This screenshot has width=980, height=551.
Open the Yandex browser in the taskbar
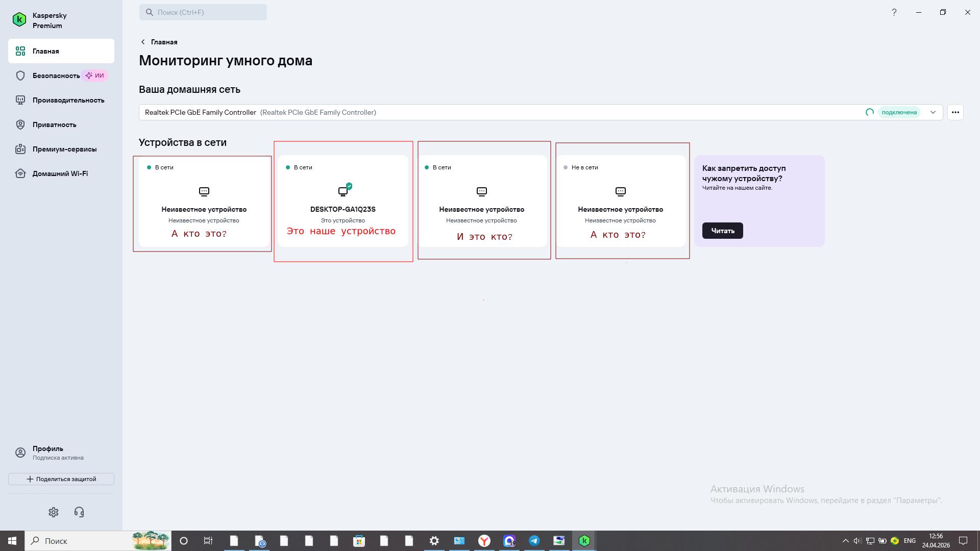[x=484, y=541]
